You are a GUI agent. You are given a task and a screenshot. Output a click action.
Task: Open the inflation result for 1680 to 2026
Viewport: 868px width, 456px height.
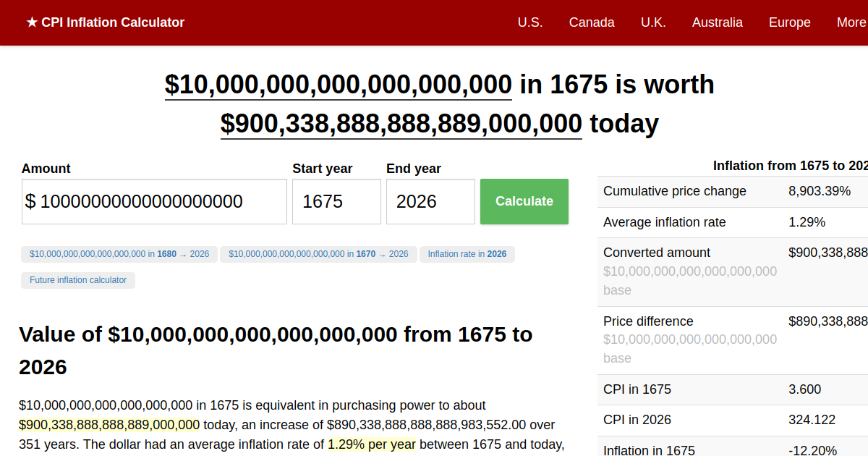click(x=119, y=254)
